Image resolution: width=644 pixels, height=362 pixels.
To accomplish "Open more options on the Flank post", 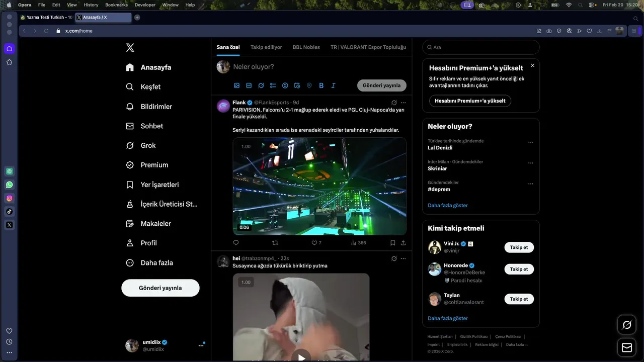I will click(x=404, y=103).
